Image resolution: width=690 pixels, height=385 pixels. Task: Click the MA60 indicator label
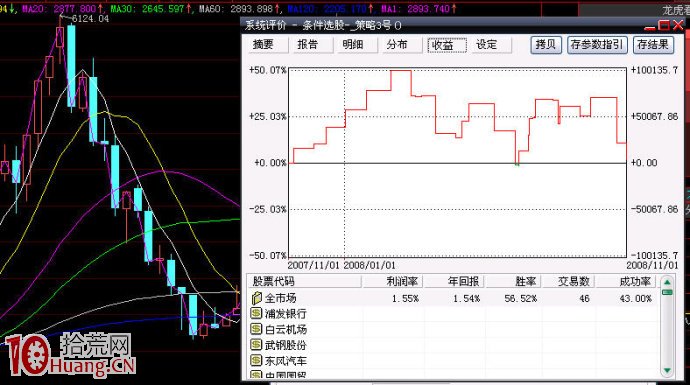(x=240, y=8)
